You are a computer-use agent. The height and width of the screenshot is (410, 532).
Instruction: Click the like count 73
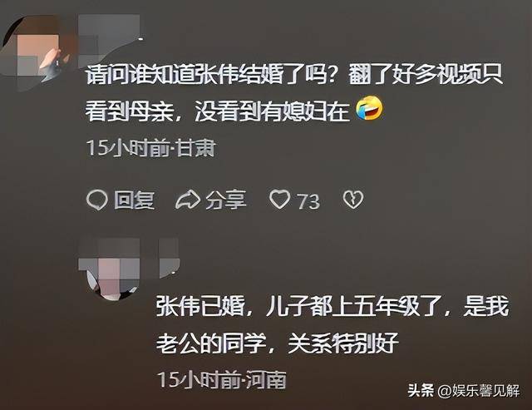[x=308, y=201]
